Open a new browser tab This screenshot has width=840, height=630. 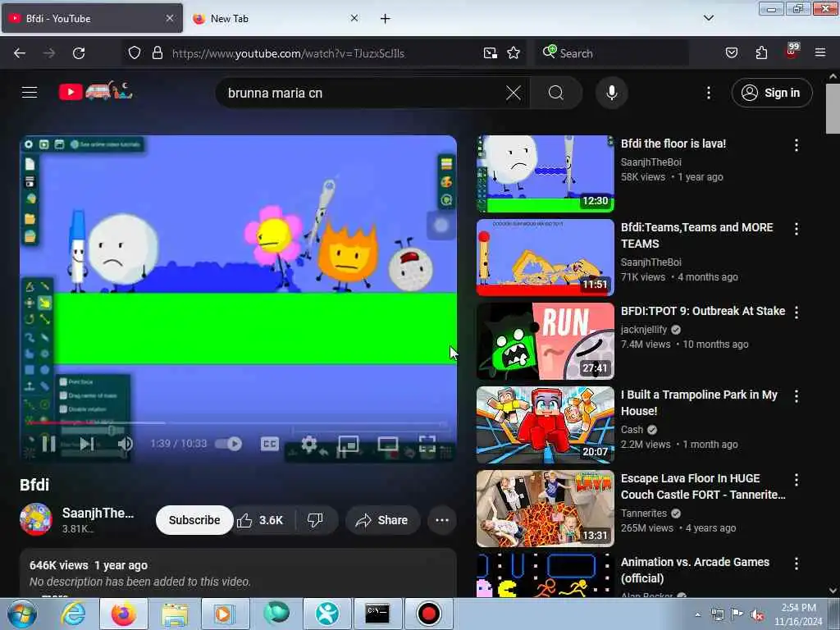coord(386,19)
